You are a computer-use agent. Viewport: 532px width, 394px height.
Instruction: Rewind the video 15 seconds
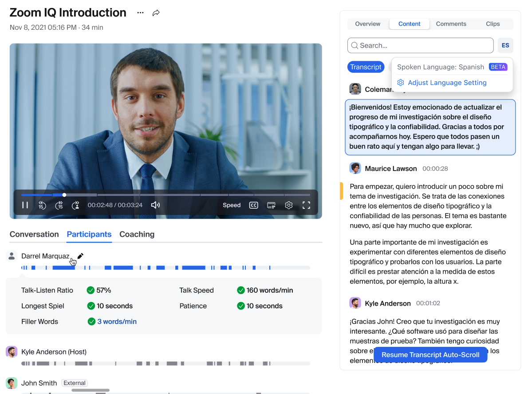42,205
